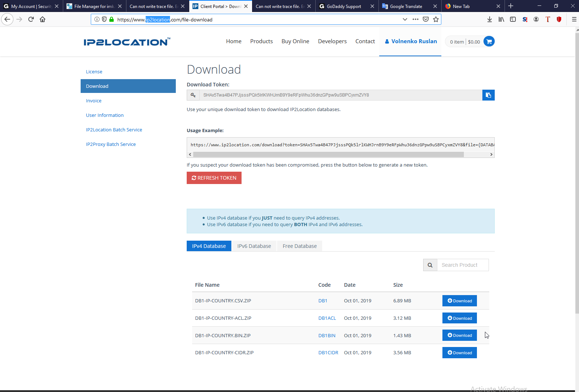Open Invoice in the sidebar
The height and width of the screenshot is (392, 579).
[x=94, y=101]
